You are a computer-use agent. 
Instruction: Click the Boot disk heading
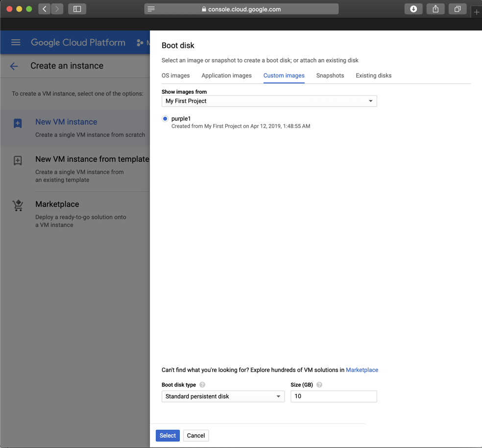pyautogui.click(x=178, y=46)
